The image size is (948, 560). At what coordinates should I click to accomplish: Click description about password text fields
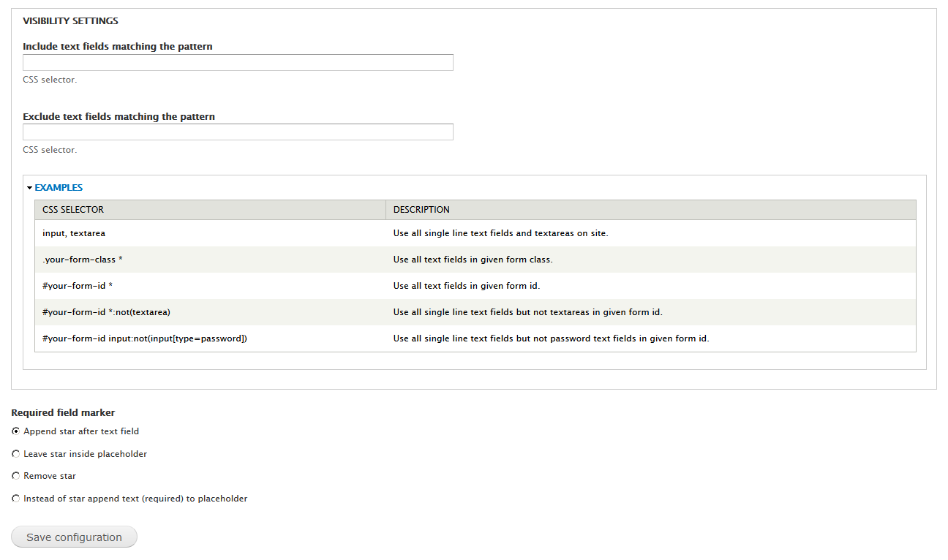551,338
